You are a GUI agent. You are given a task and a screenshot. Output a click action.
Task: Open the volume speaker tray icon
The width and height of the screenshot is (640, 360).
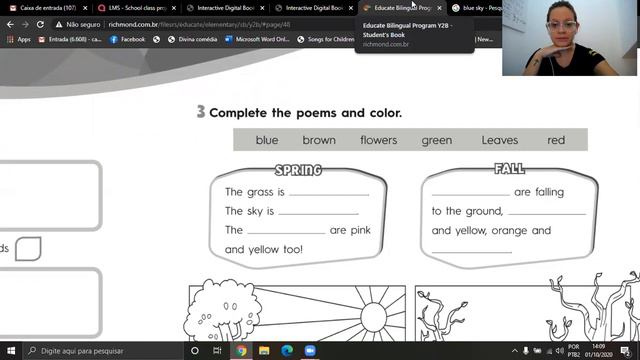[x=560, y=351]
